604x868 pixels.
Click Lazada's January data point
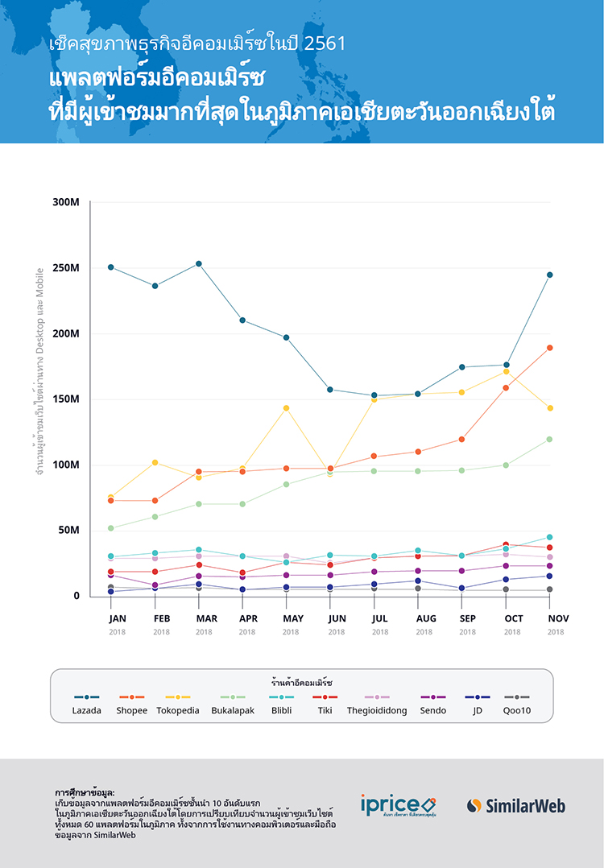click(x=111, y=267)
